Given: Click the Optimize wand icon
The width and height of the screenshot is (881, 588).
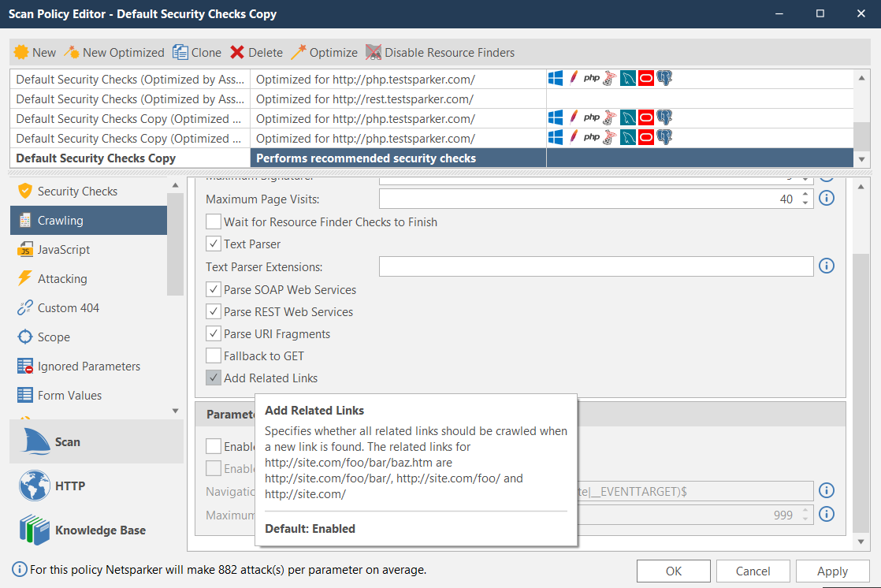Looking at the screenshot, I should 298,53.
